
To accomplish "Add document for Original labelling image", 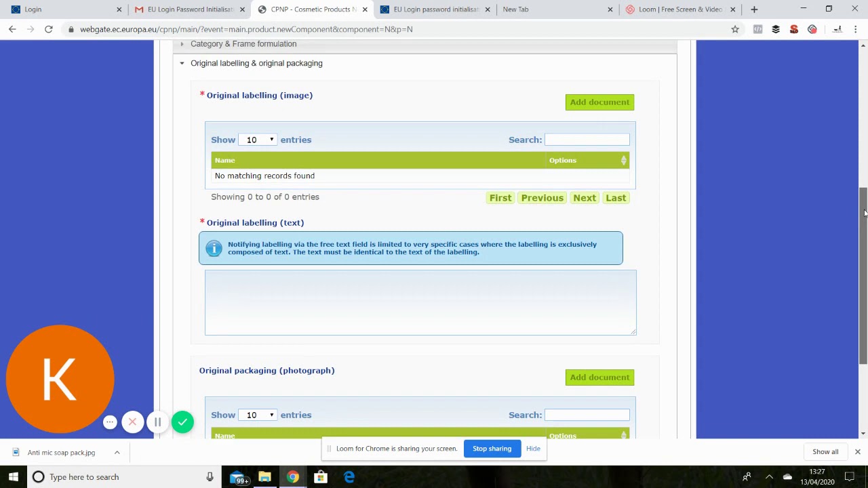I will (599, 102).
